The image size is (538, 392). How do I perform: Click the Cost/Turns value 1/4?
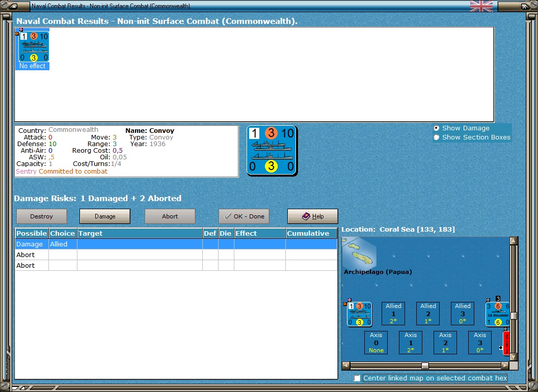coord(116,164)
